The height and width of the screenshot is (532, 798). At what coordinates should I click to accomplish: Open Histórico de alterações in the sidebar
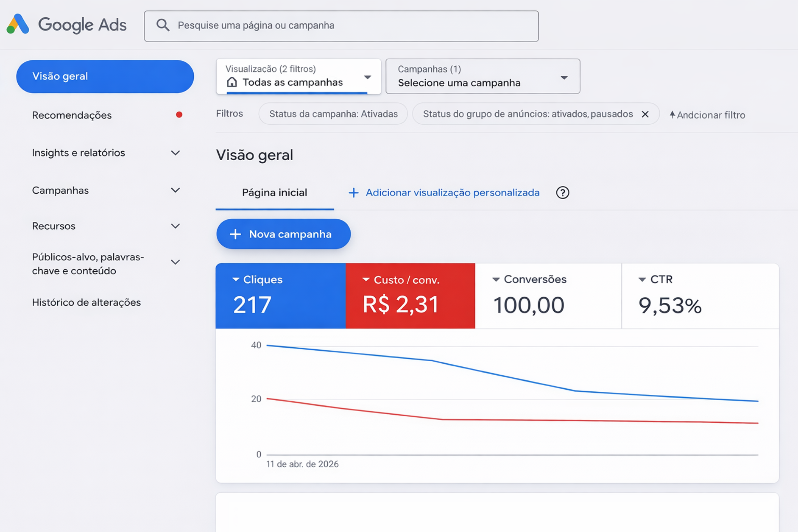[x=87, y=302]
